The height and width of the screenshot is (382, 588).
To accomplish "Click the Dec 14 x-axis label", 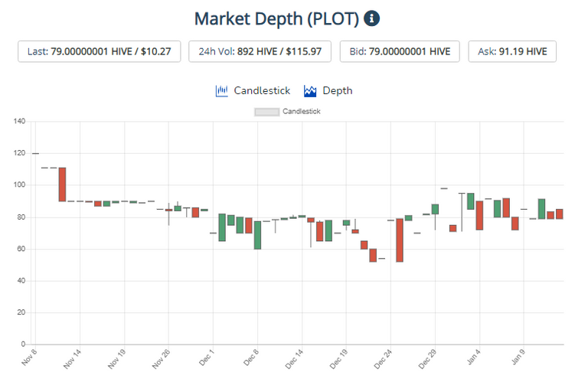I will [294, 359].
